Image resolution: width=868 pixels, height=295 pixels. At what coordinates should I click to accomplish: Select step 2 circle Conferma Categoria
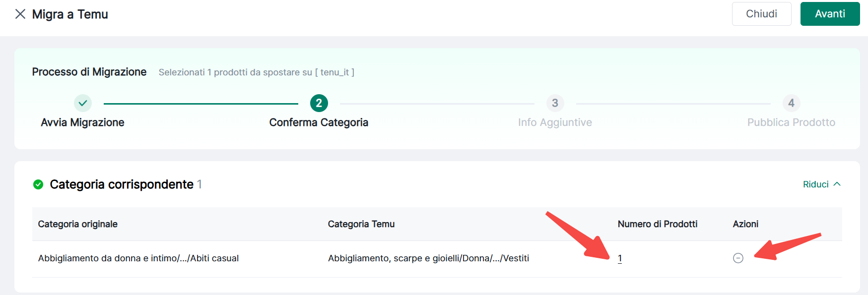pos(319,103)
